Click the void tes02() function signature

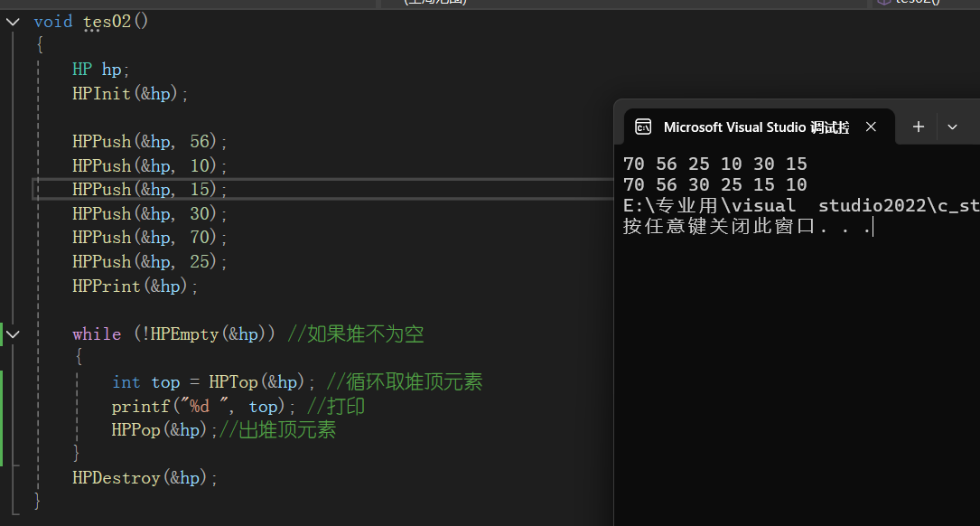point(91,22)
